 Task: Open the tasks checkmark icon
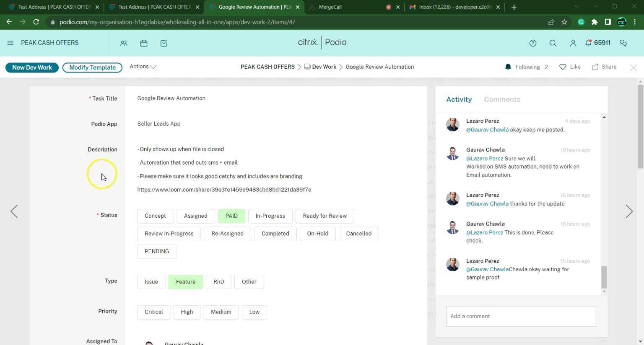coord(164,43)
